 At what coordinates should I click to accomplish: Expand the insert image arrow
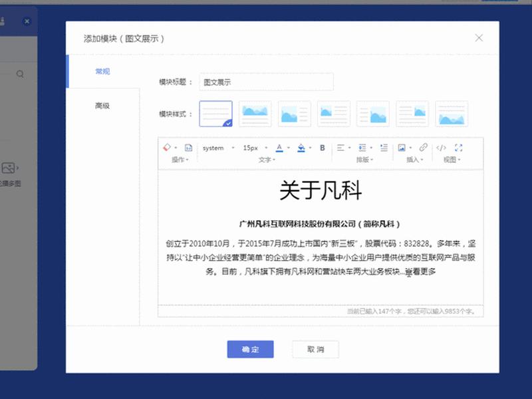tap(410, 148)
